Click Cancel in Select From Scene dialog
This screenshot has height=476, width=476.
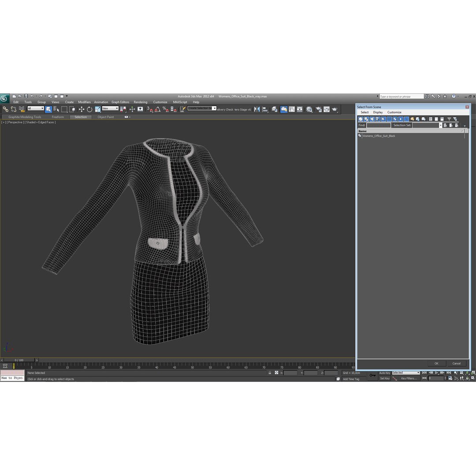(x=456, y=363)
